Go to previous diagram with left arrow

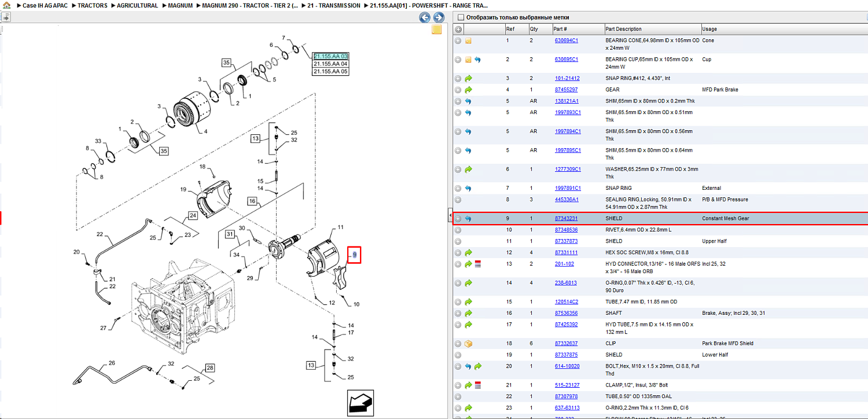[425, 17]
